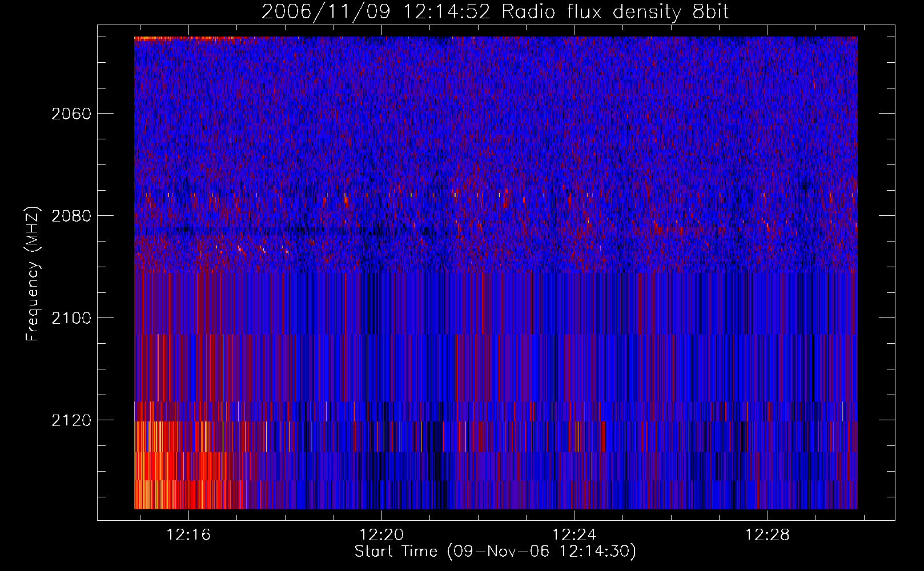
Task: Click the 12:16 time tick label
Action: pyautogui.click(x=188, y=535)
